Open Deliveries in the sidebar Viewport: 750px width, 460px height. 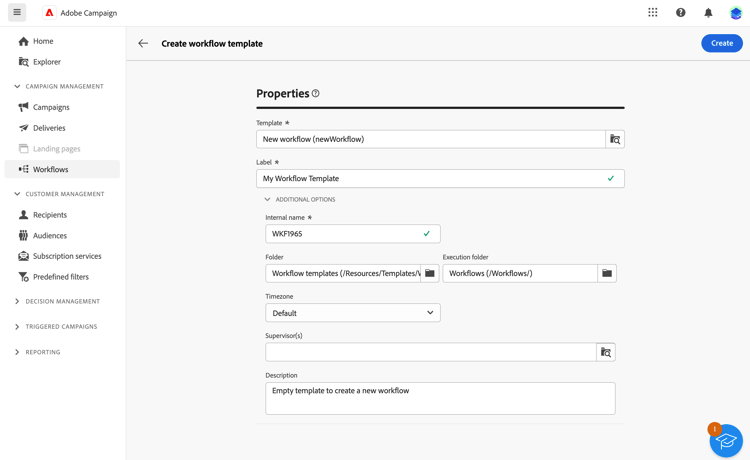[49, 128]
